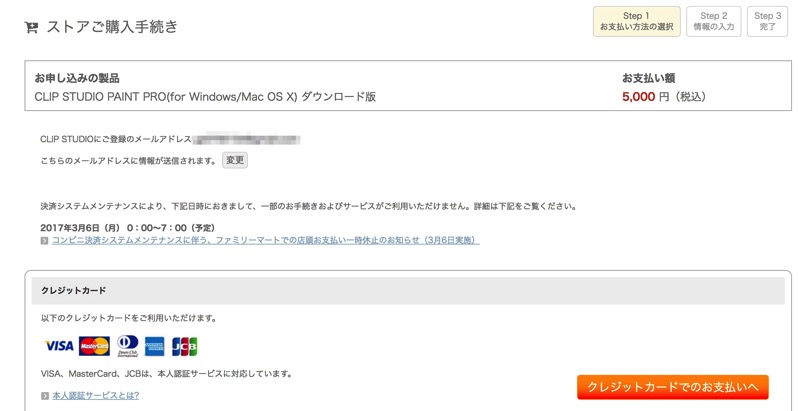Click the クレジットカード section header
This screenshot has width=798, height=411.
(408, 290)
